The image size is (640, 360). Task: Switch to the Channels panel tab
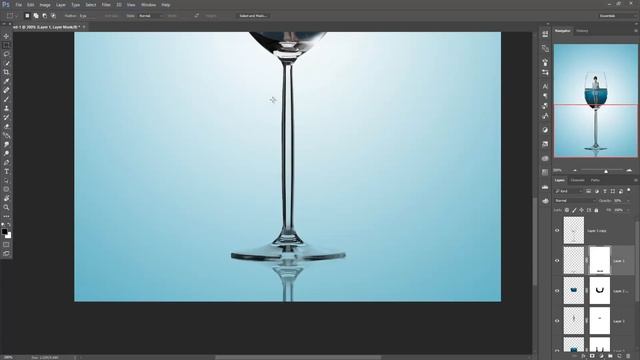point(578,180)
